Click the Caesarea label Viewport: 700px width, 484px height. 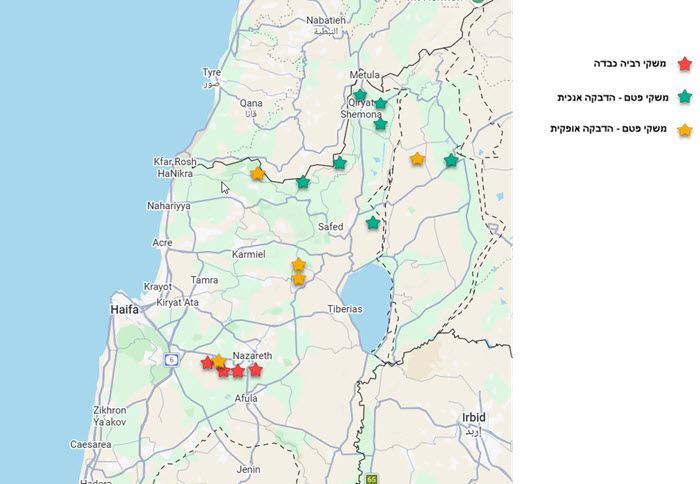(91, 444)
